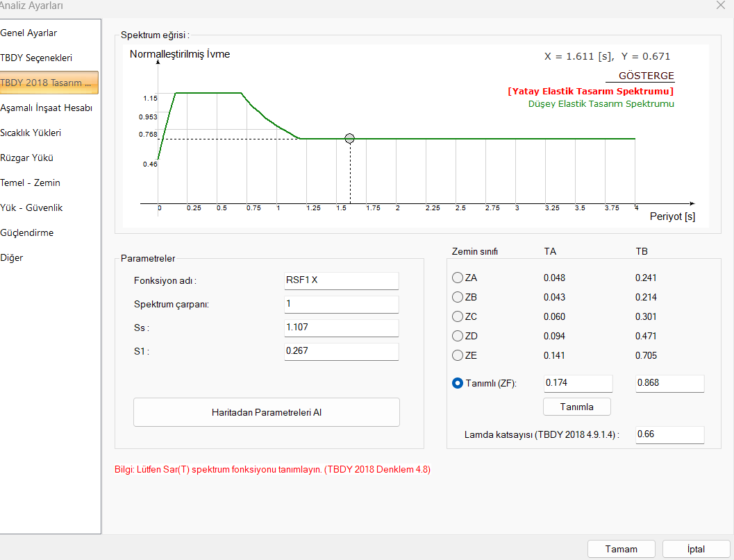Select the ZD soil class radio button
The height and width of the screenshot is (560, 734).
click(458, 336)
